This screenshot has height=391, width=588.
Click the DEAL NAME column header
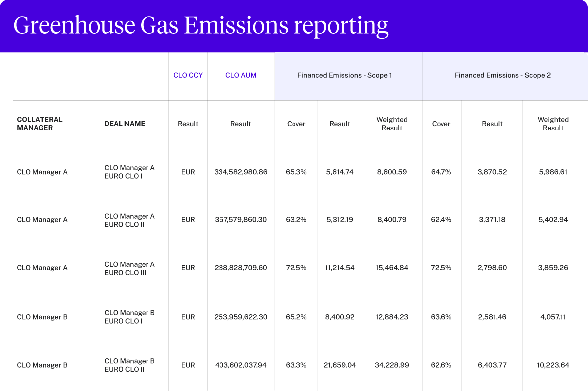coord(125,124)
